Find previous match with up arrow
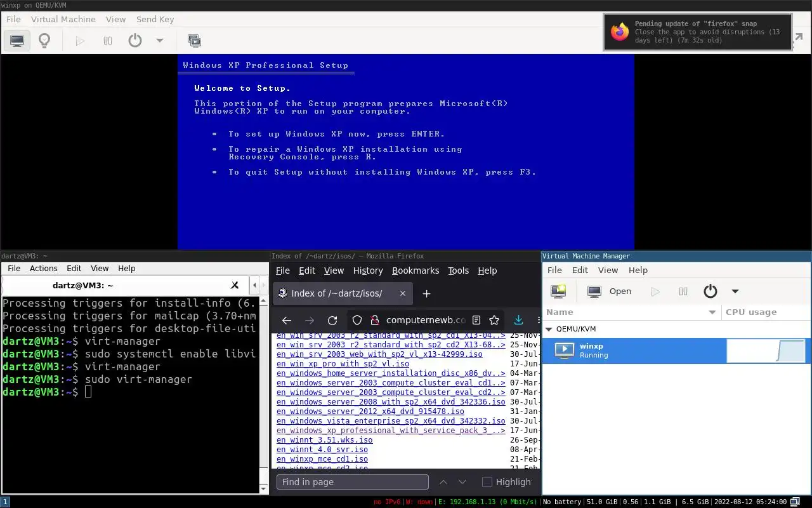Image resolution: width=812 pixels, height=508 pixels. (x=443, y=482)
